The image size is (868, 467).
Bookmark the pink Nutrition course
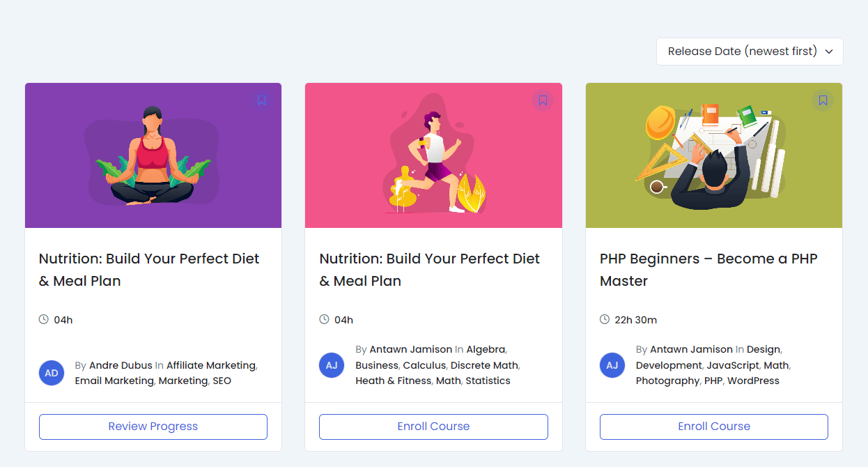coord(542,100)
